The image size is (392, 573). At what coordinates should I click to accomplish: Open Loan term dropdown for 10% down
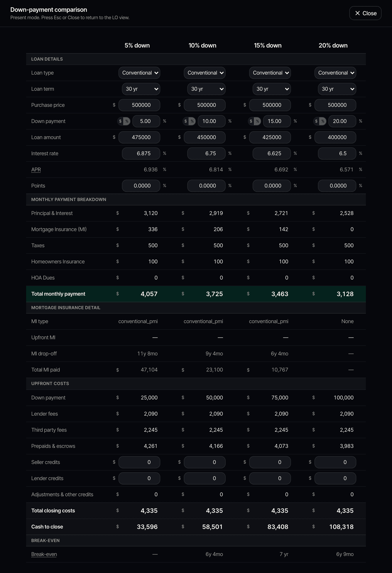point(206,89)
